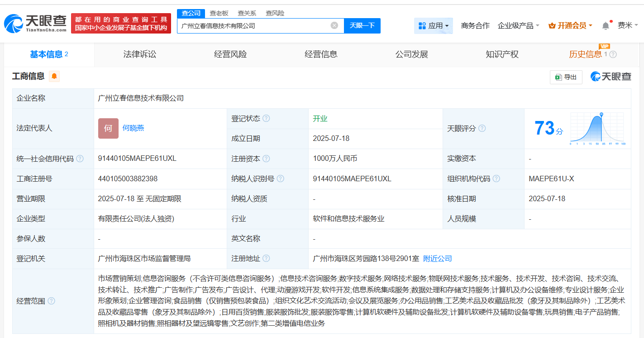The width and height of the screenshot is (644, 338).
Task: Expand the 企业级产品 dropdown
Action: [518, 26]
